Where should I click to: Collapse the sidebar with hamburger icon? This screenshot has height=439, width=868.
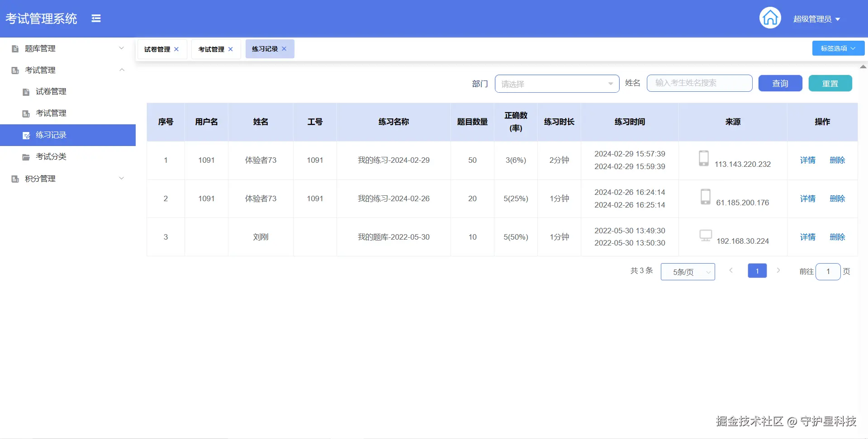point(96,18)
